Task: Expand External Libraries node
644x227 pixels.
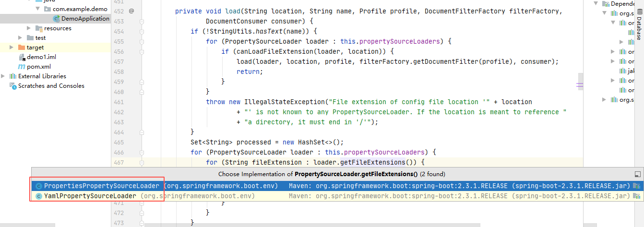Action: tap(3, 76)
